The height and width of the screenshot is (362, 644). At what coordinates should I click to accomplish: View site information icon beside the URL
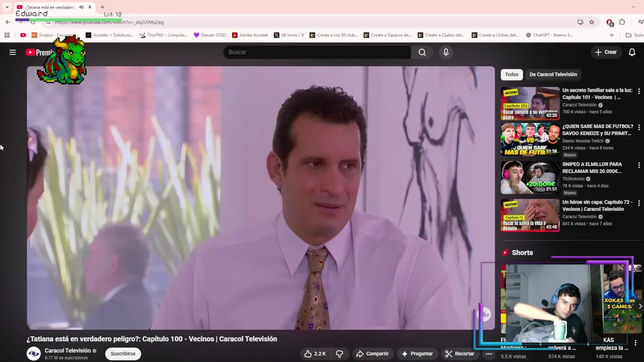point(48,22)
